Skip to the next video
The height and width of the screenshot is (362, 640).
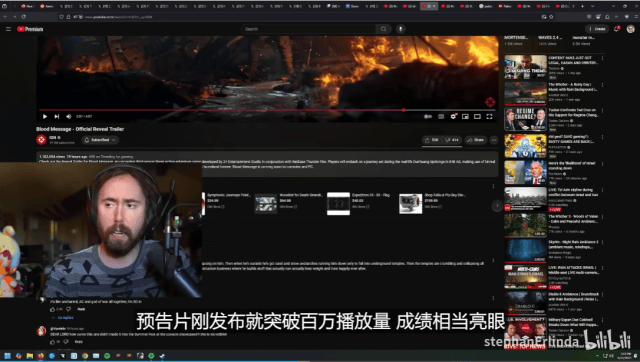pos(57,117)
